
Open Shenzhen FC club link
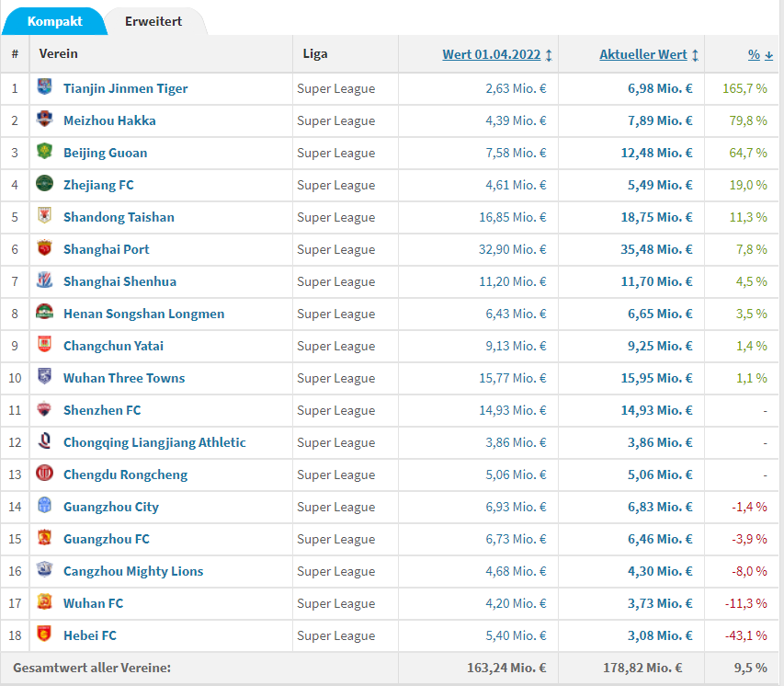pyautogui.click(x=102, y=410)
